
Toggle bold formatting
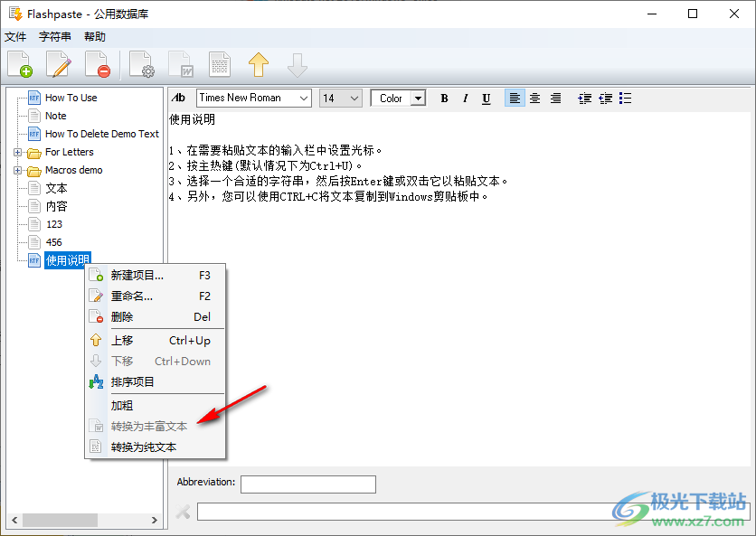pyautogui.click(x=443, y=98)
